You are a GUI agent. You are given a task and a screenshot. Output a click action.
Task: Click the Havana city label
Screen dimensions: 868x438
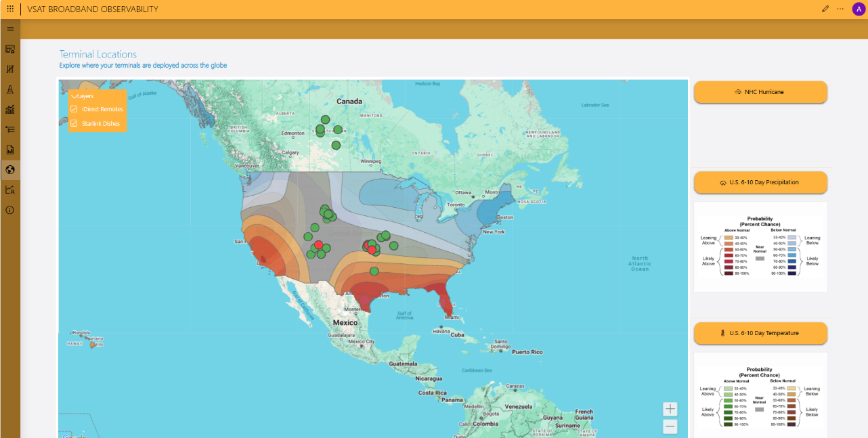[441, 331]
